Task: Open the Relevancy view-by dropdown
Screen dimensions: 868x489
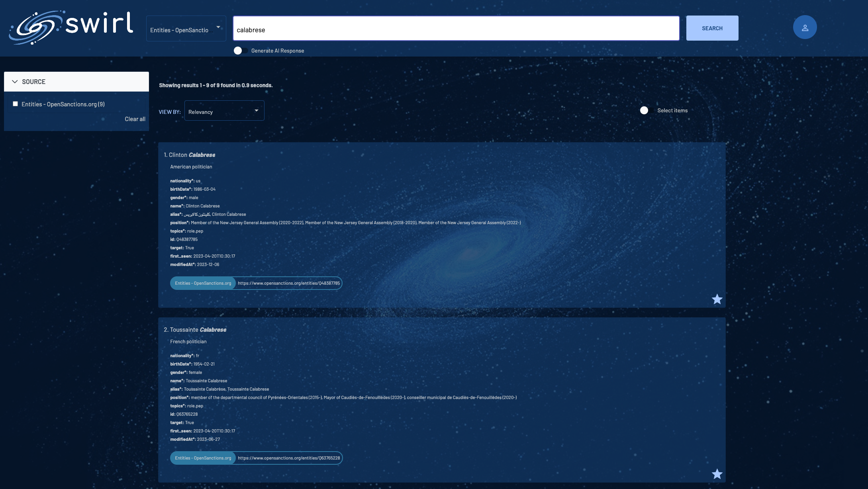Action: click(x=224, y=111)
